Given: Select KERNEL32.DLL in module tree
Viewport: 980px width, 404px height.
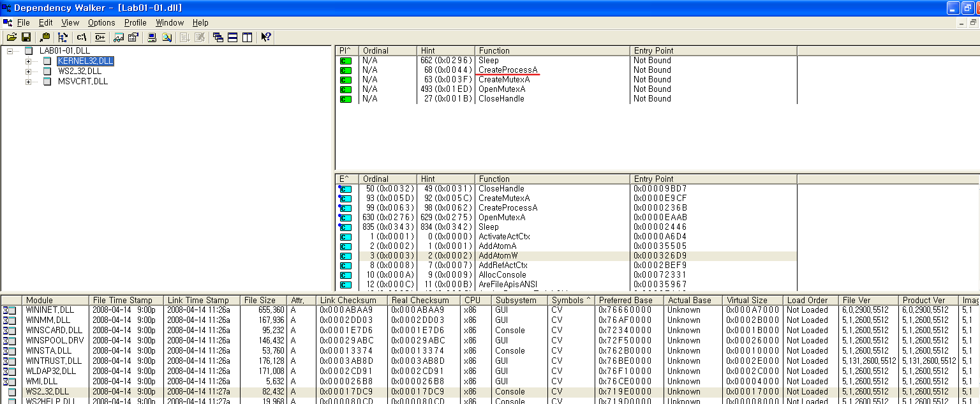Looking at the screenshot, I should tap(85, 61).
